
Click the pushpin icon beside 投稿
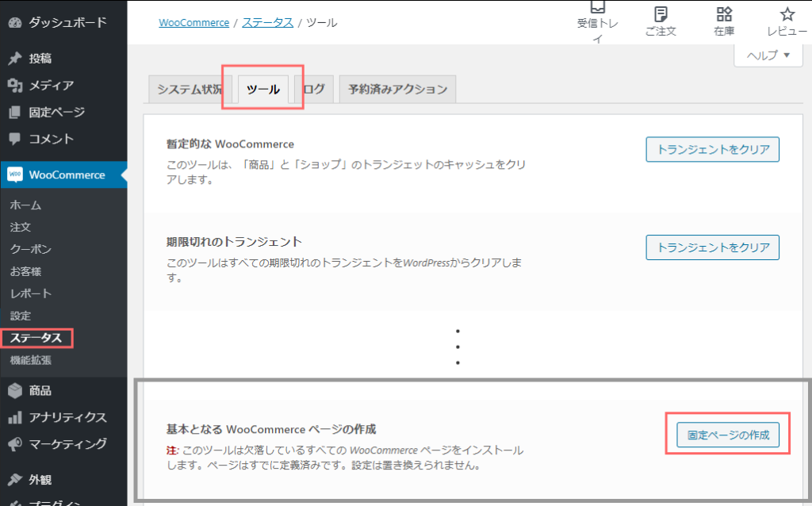coord(15,59)
